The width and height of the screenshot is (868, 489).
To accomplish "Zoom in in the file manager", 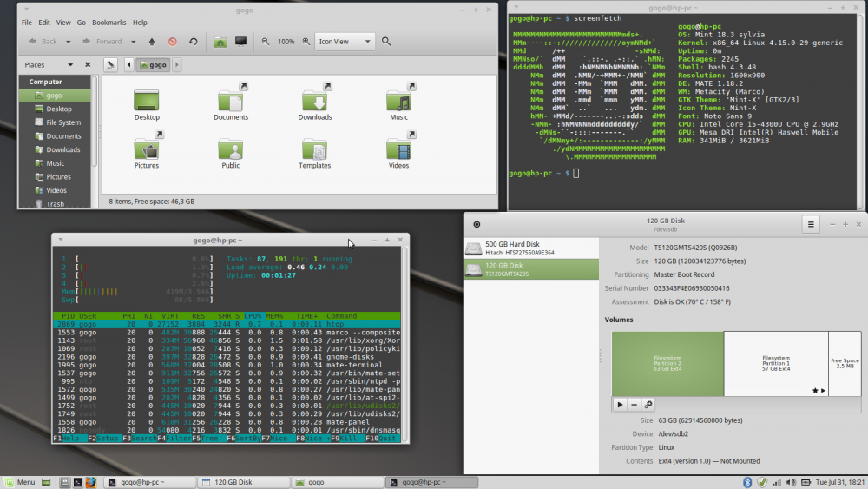I will [x=306, y=42].
